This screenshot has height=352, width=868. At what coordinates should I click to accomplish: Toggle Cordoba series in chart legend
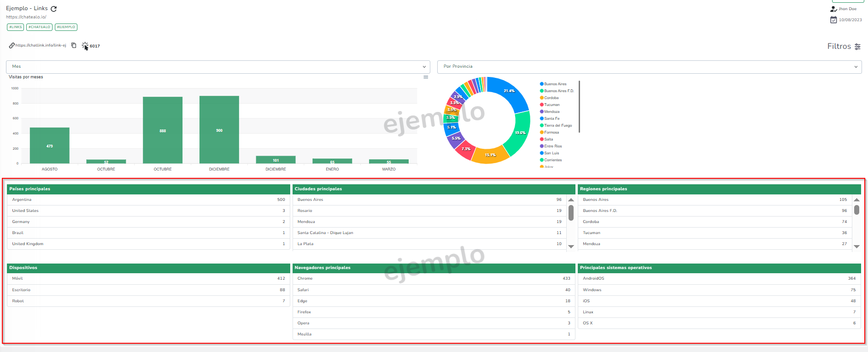pos(551,98)
